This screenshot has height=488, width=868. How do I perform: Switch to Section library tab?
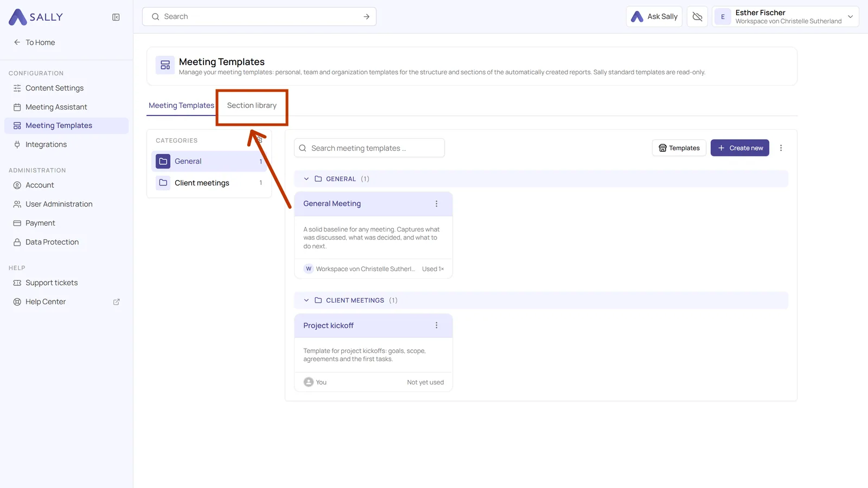(x=252, y=105)
